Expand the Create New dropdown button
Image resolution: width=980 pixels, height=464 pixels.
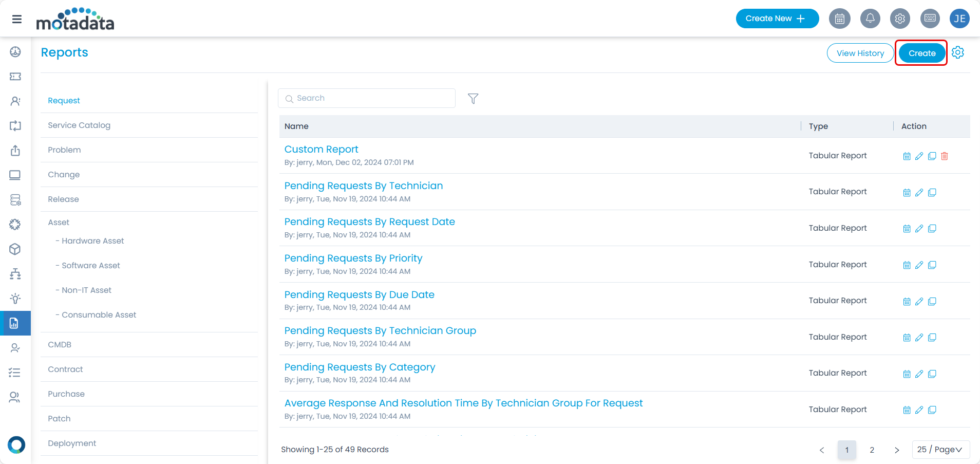point(777,18)
